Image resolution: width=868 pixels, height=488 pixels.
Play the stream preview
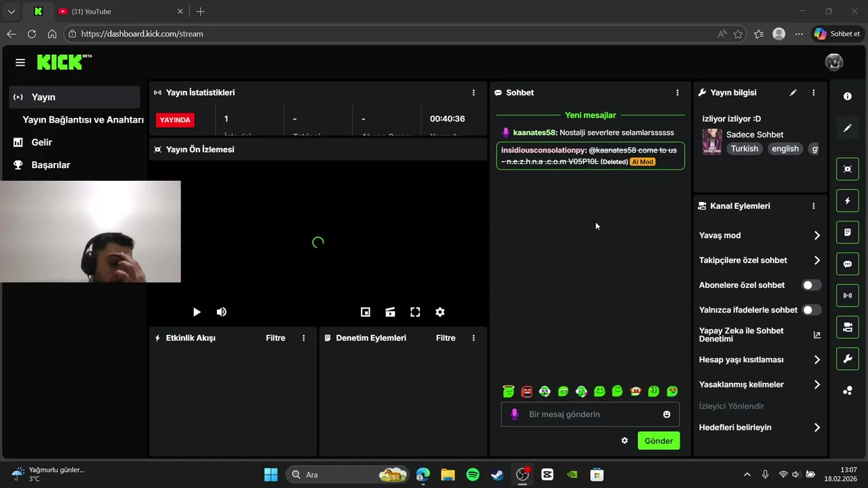(197, 312)
